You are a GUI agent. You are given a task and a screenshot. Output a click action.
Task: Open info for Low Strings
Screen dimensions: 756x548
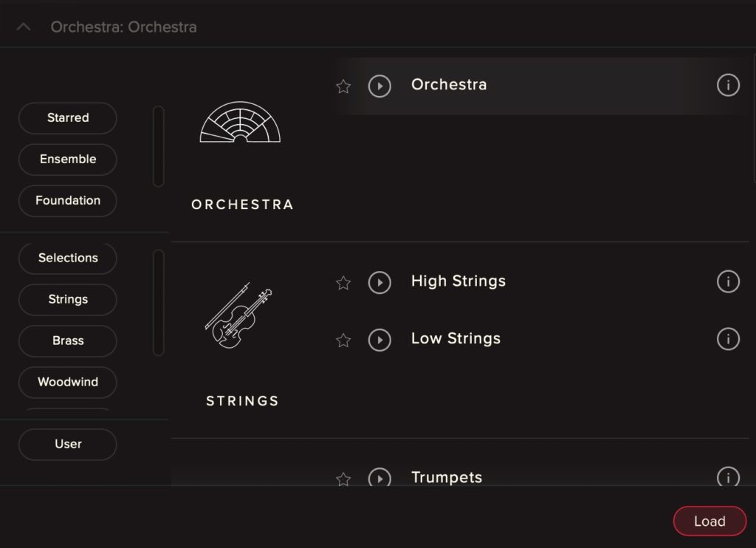728,339
